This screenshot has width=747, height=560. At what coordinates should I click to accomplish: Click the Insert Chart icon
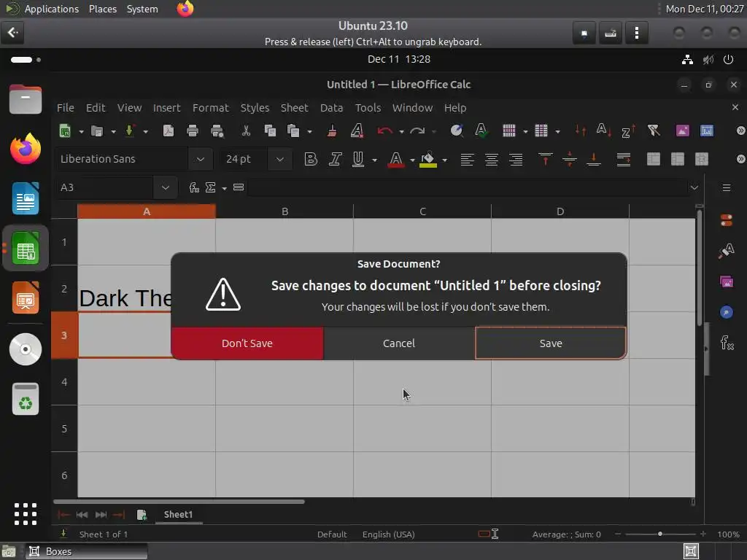[x=707, y=131]
